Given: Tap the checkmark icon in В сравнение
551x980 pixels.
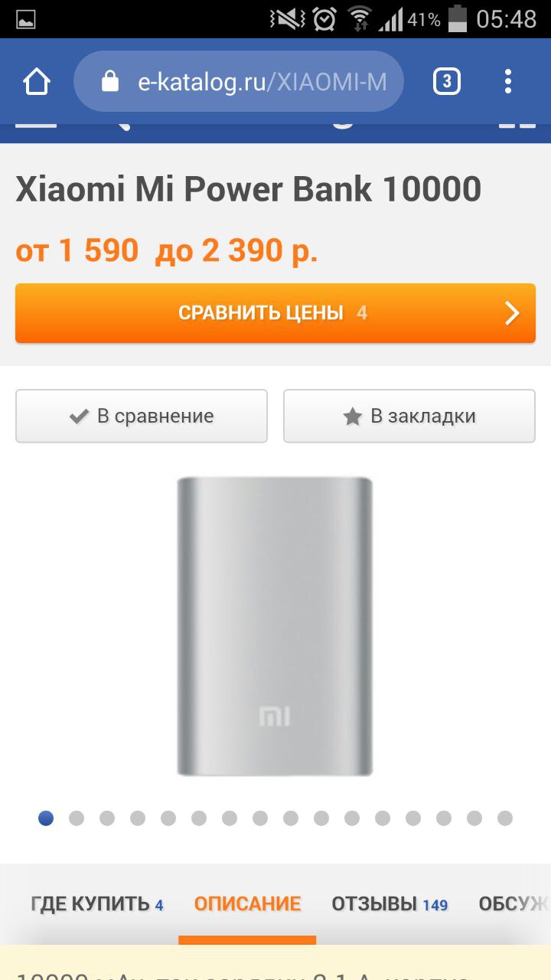Looking at the screenshot, I should (79, 416).
